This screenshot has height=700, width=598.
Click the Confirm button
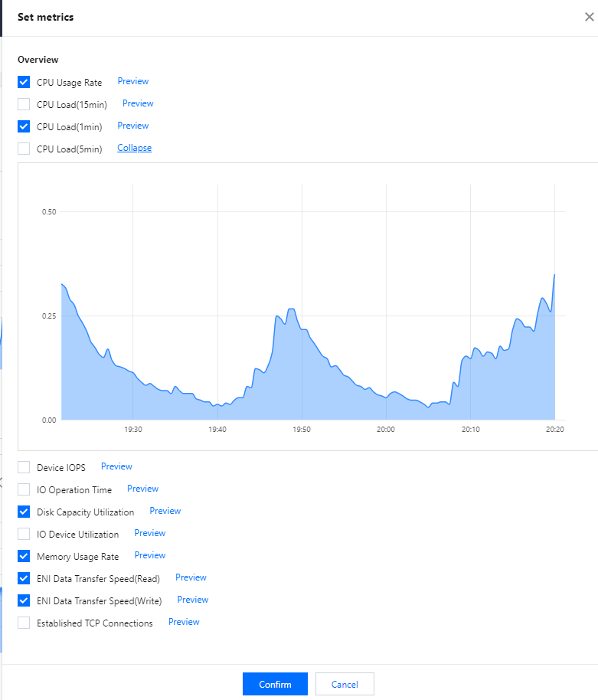[x=275, y=684]
